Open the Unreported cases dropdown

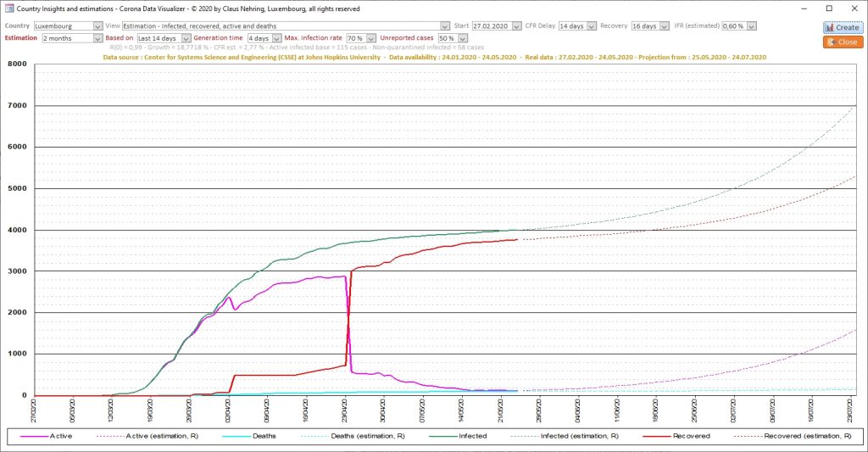[x=464, y=38]
